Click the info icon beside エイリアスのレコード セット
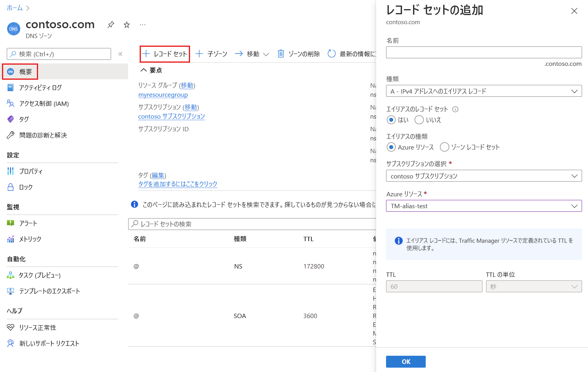 click(455, 109)
